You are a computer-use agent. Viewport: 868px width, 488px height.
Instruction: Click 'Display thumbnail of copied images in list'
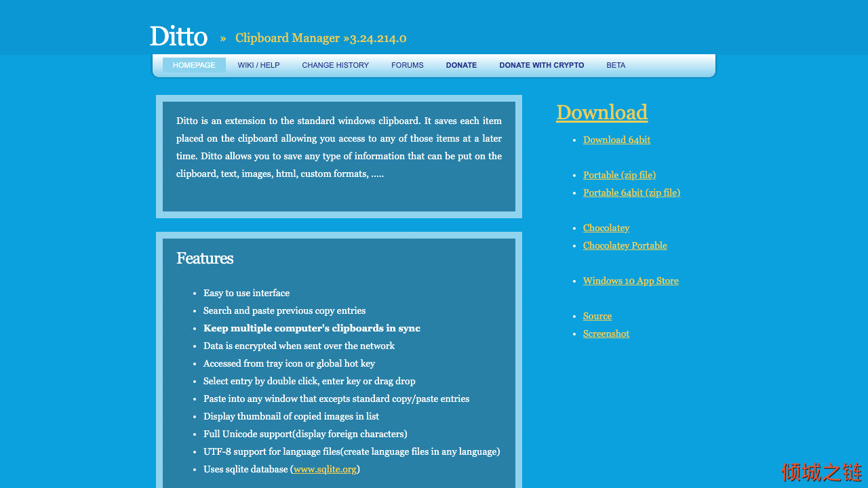[291, 416]
